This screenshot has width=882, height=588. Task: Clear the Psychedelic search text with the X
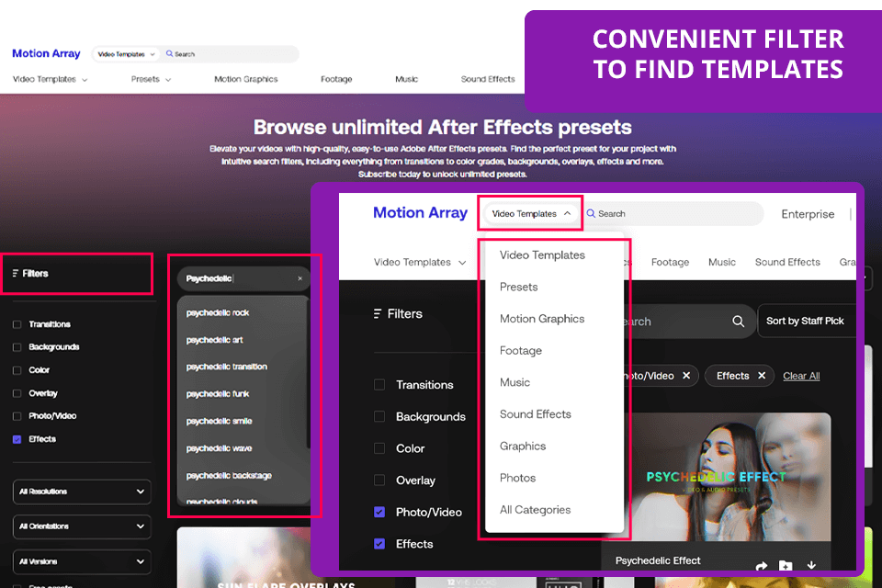tap(300, 278)
